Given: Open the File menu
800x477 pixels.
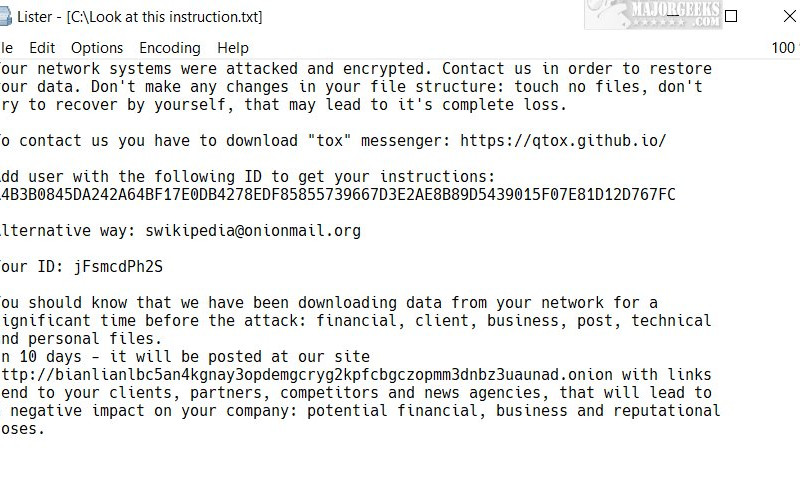Looking at the screenshot, I should pyautogui.click(x=6, y=47).
